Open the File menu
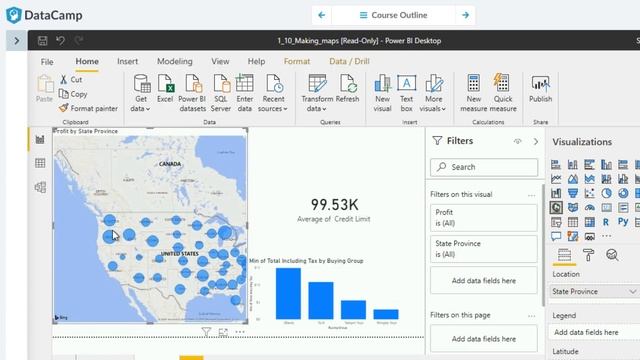 [47, 62]
